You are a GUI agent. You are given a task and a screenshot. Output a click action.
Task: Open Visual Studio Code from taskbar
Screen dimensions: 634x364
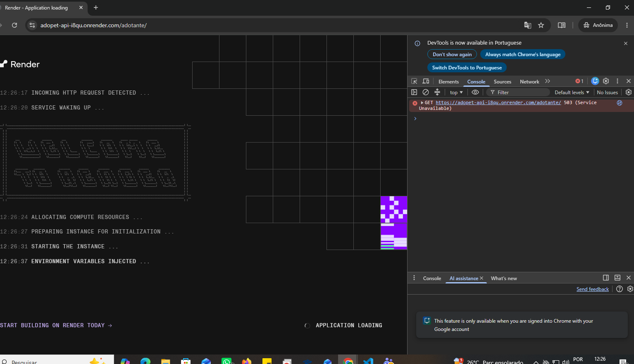point(368,361)
